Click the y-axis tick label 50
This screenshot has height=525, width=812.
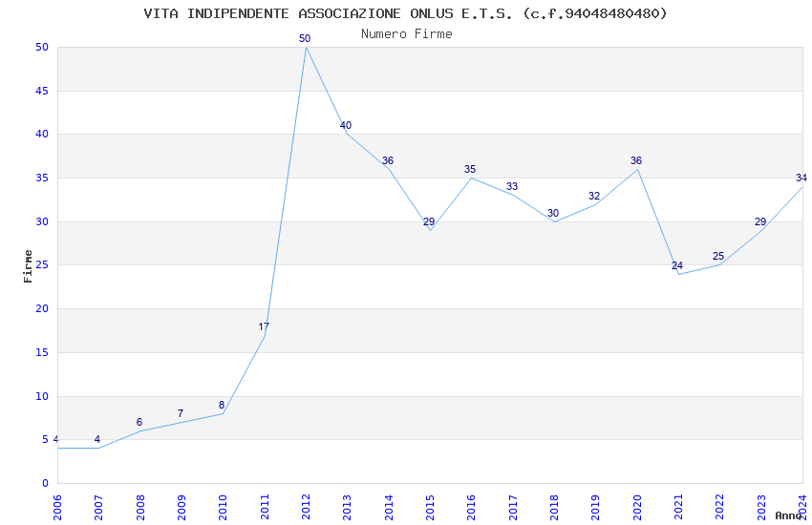click(x=42, y=47)
